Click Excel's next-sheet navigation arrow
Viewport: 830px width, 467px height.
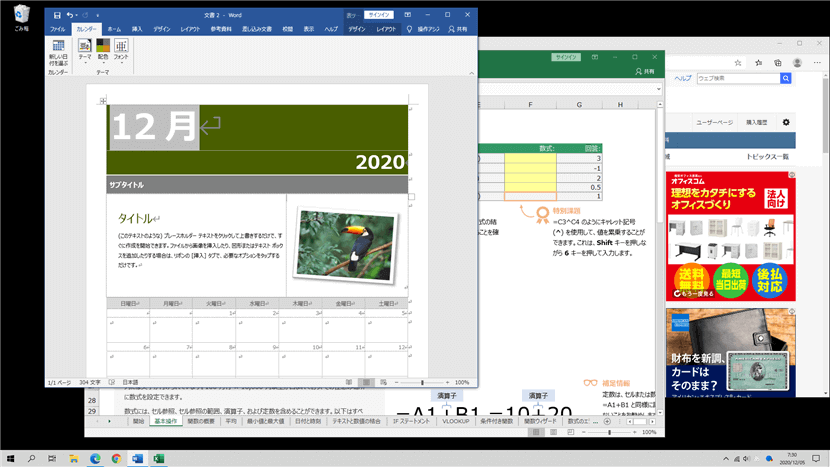tap(110, 421)
